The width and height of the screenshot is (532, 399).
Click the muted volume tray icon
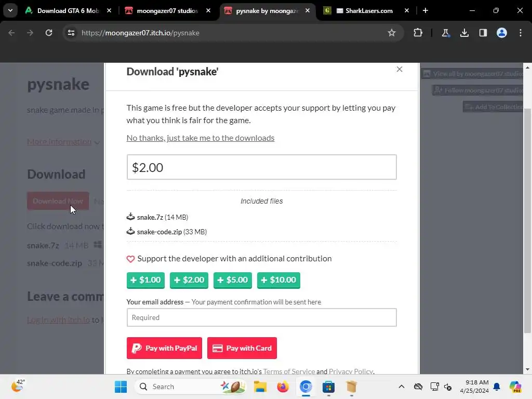pos(448,387)
